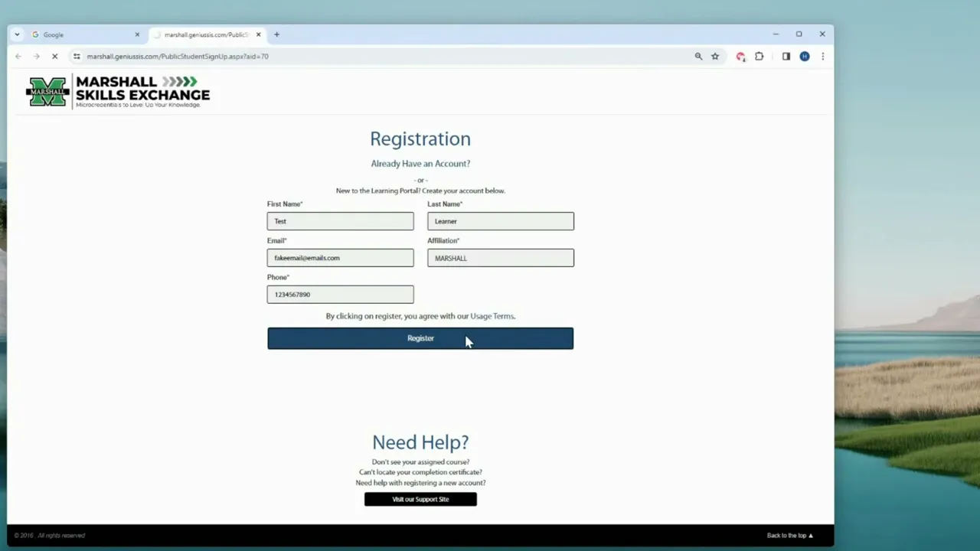
Task: Open a new tab with plus button
Action: click(276, 34)
